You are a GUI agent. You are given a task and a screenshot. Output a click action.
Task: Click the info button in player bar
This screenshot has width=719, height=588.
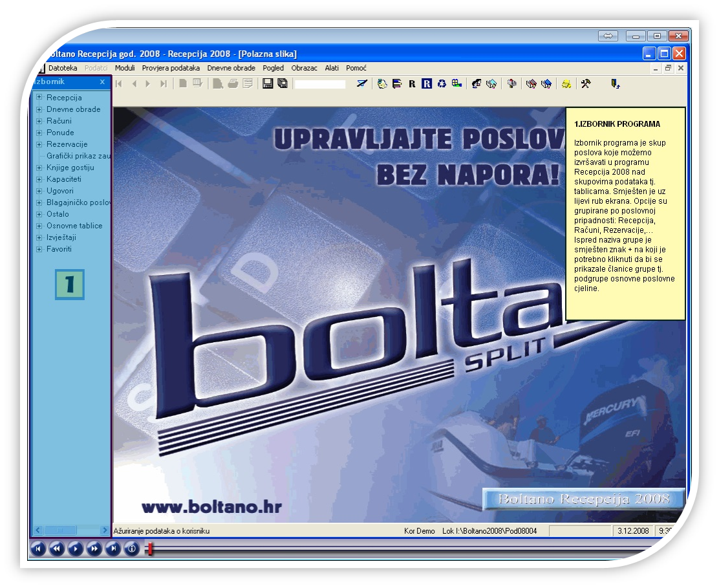(133, 549)
